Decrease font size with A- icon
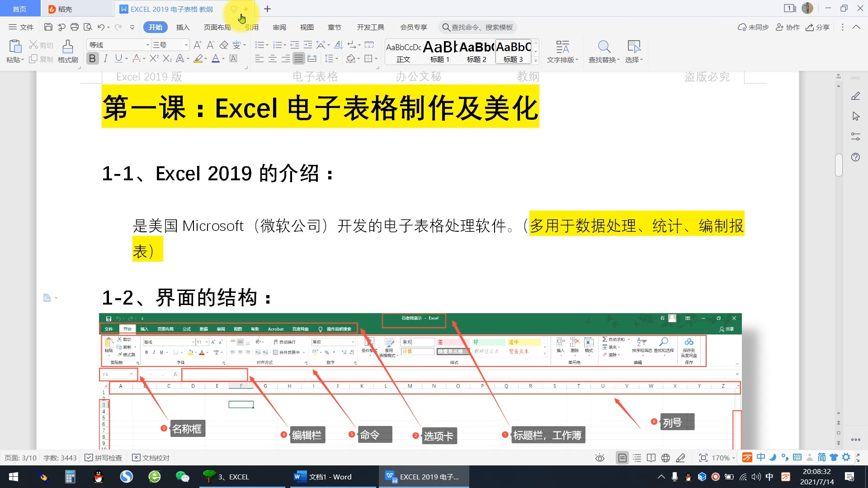Viewport: 868px width, 488px height. pos(211,45)
